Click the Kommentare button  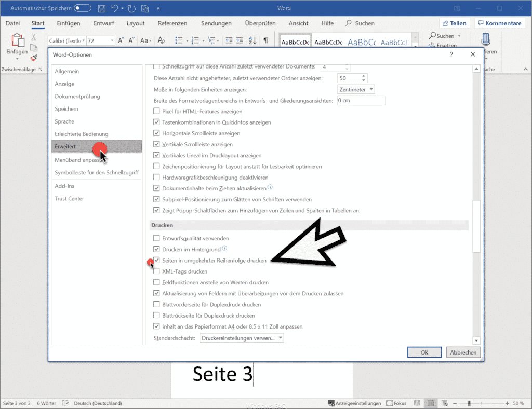tap(500, 23)
